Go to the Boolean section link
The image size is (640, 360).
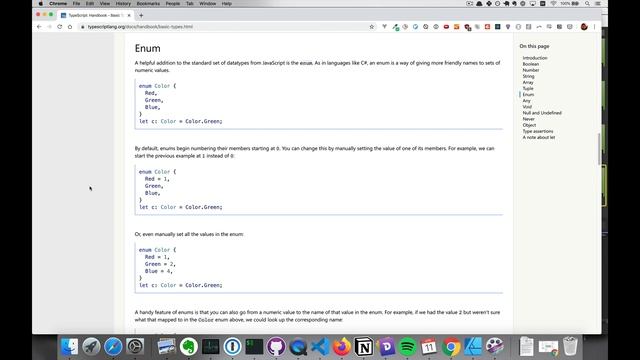pyautogui.click(x=531, y=64)
